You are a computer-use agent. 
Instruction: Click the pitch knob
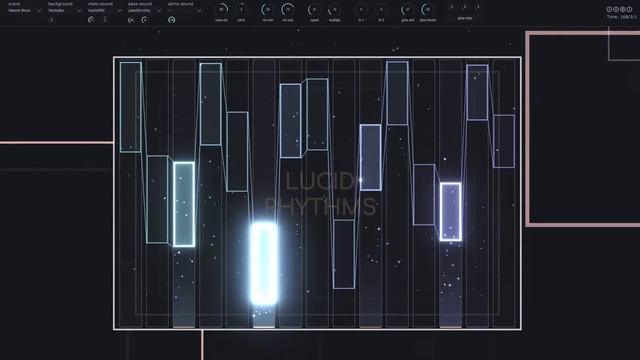point(241,9)
